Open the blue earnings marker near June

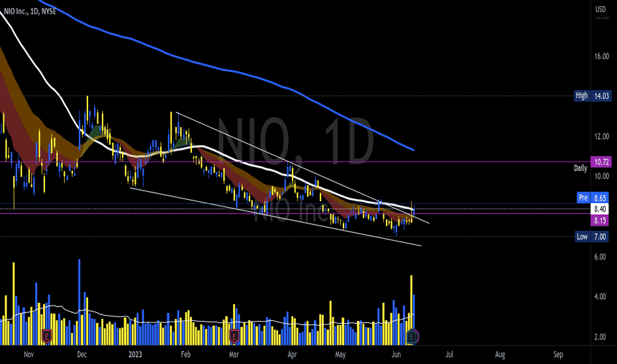click(x=412, y=336)
